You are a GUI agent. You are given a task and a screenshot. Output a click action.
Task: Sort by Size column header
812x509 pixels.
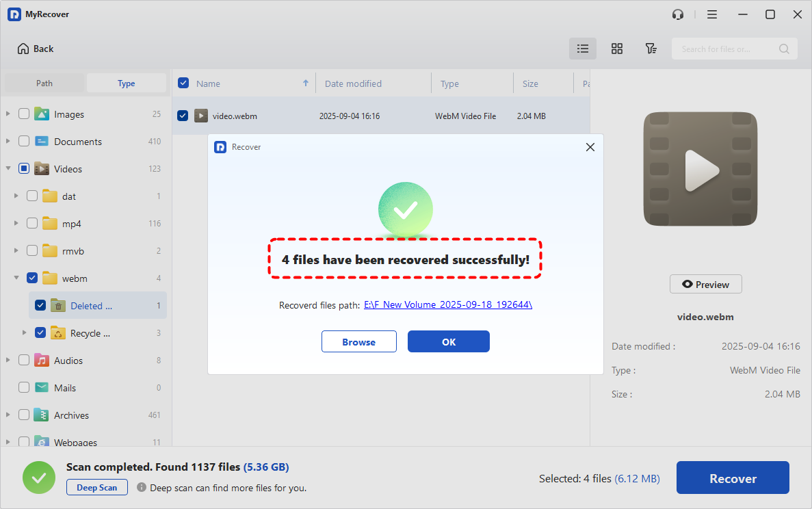tap(529, 83)
